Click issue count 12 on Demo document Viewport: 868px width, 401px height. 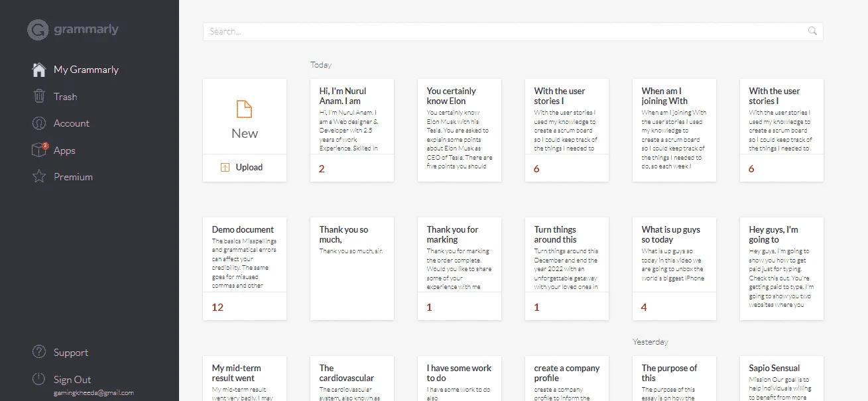click(217, 307)
